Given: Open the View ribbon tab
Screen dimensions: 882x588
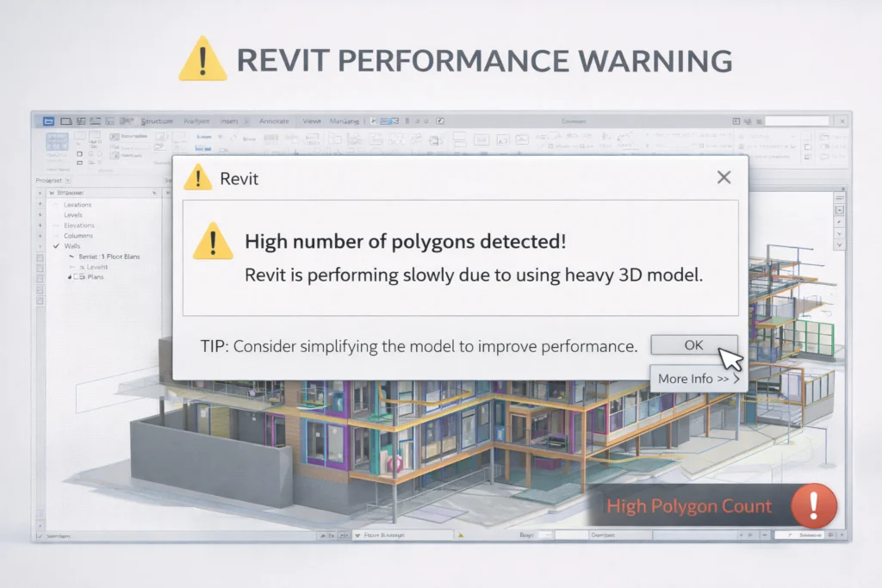Looking at the screenshot, I should click(312, 121).
